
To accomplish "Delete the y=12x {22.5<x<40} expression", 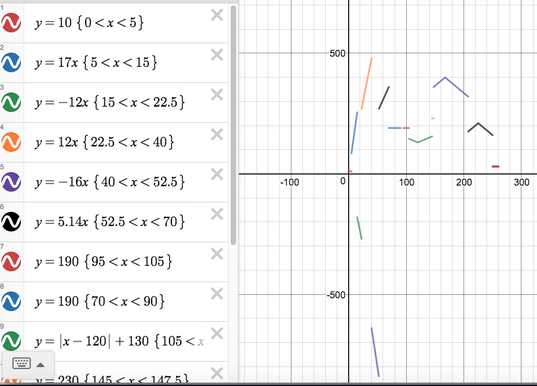I will 217,134.
